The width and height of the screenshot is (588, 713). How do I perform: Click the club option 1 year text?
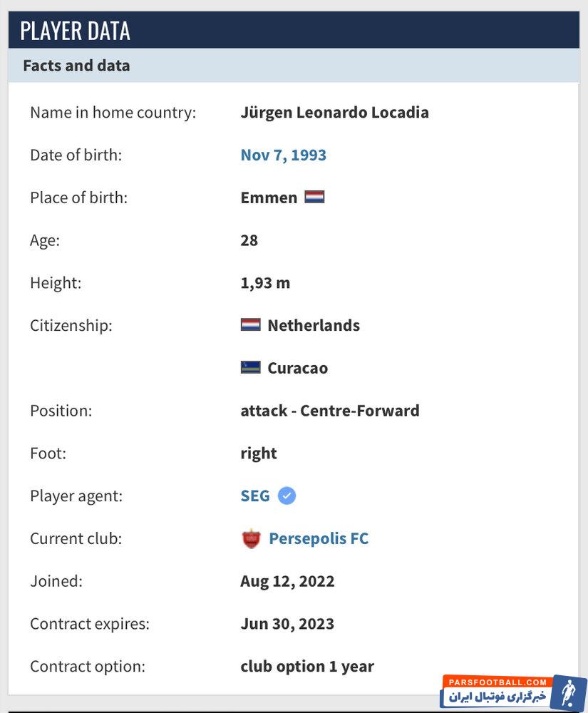pyautogui.click(x=307, y=667)
